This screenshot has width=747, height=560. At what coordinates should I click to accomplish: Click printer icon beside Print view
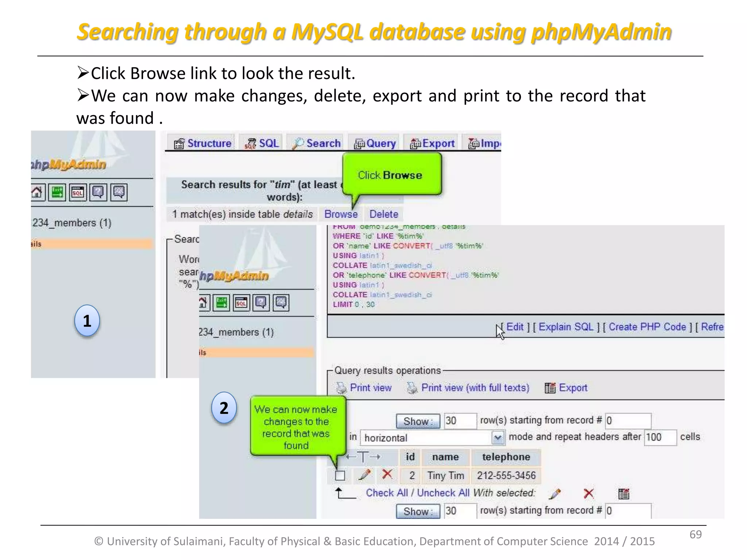point(341,388)
